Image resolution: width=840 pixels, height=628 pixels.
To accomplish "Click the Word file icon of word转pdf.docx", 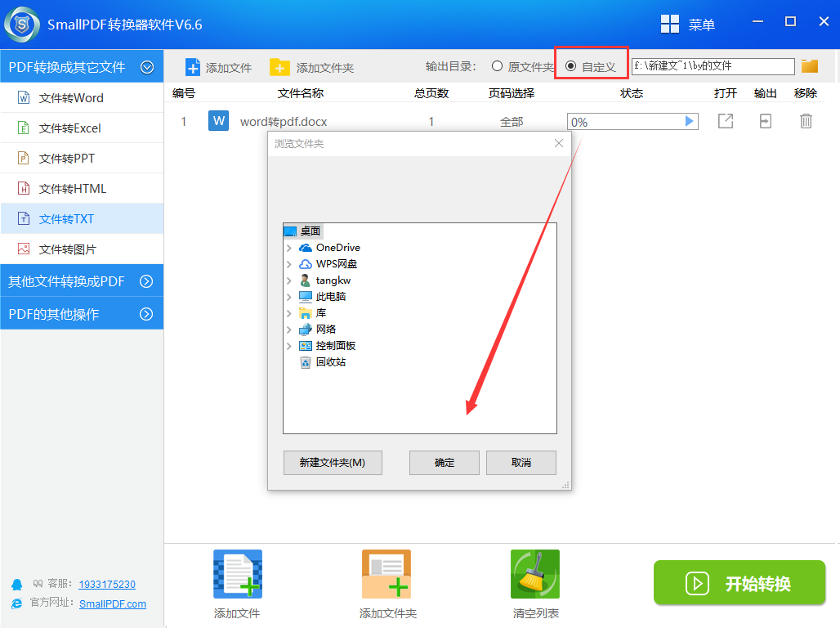I will pos(218,121).
